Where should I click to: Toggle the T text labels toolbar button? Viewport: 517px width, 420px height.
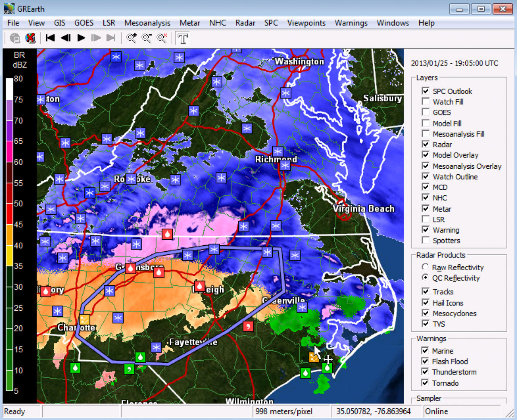183,38
